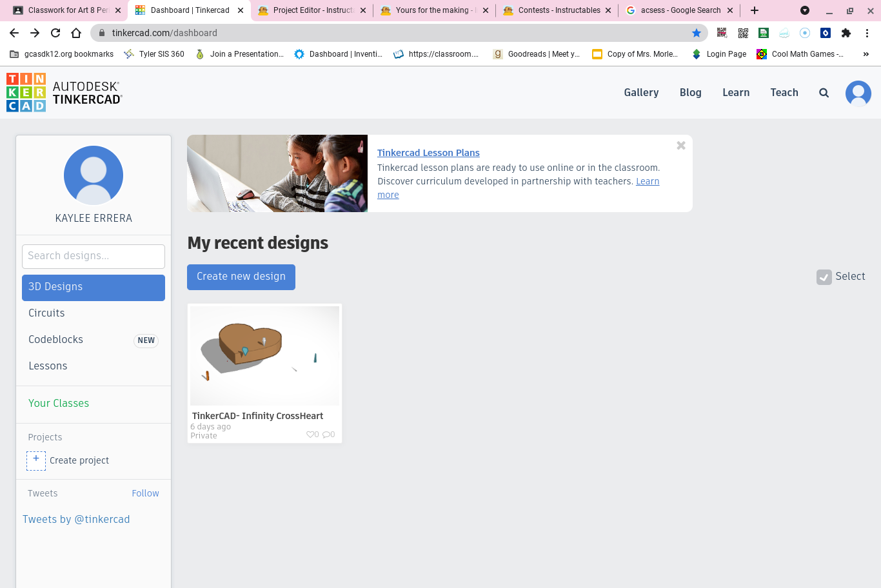Open the Tyler SIS 360 bookmark

[154, 54]
